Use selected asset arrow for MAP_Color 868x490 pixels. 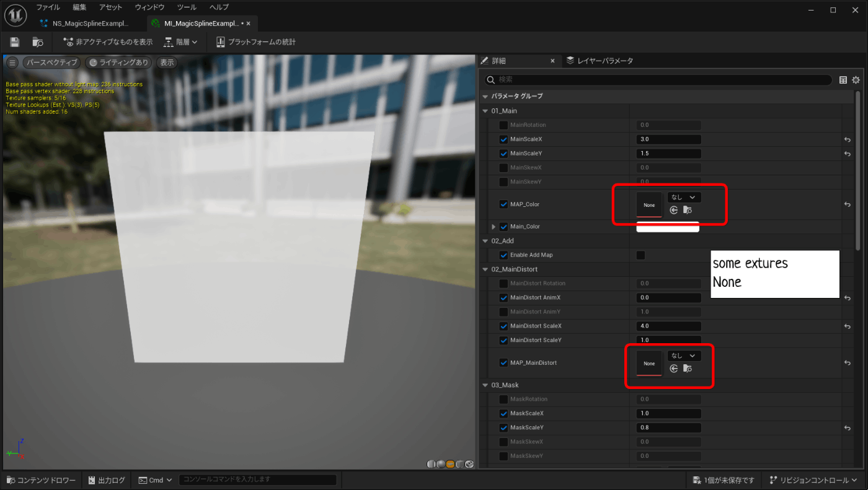point(674,210)
